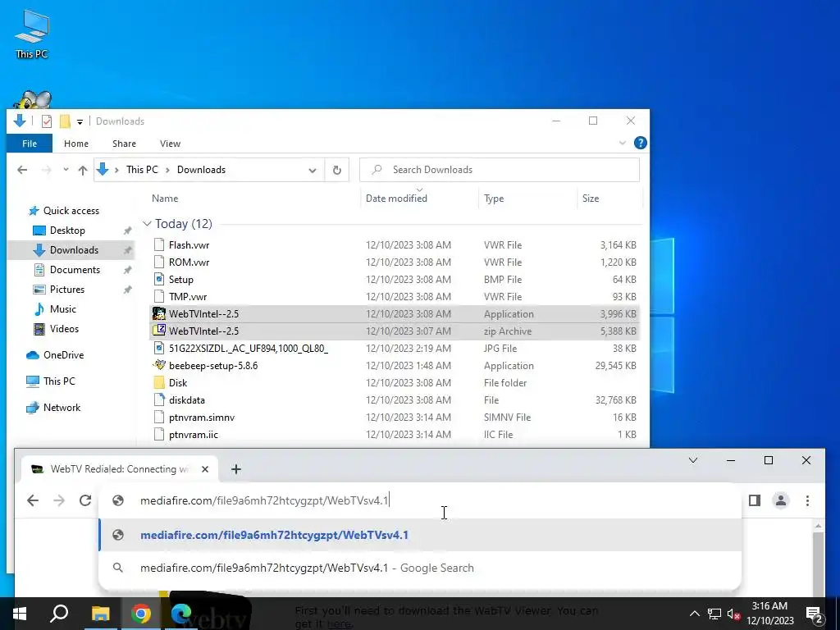Select ptnvram.iic file
Viewport: 840px width, 630px height.
[x=194, y=435]
